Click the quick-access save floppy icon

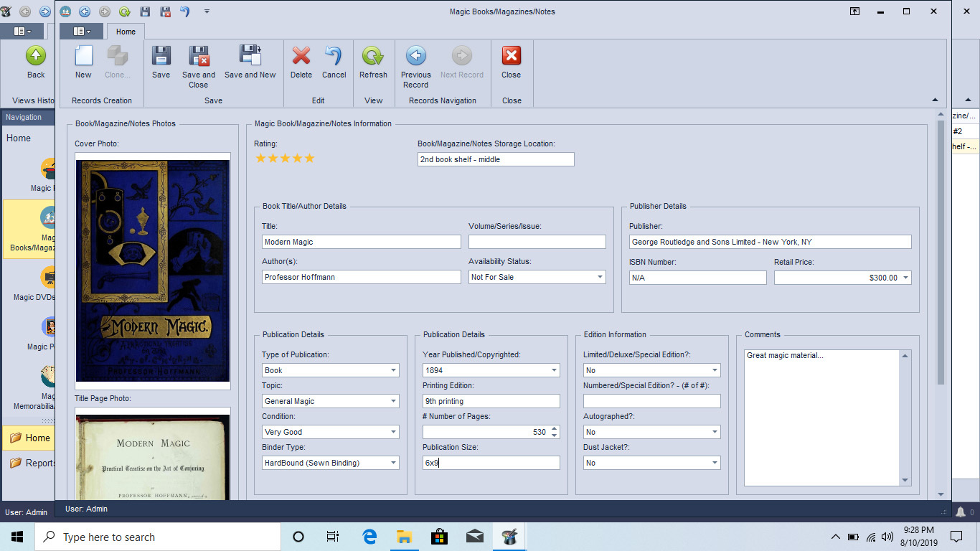(x=145, y=11)
